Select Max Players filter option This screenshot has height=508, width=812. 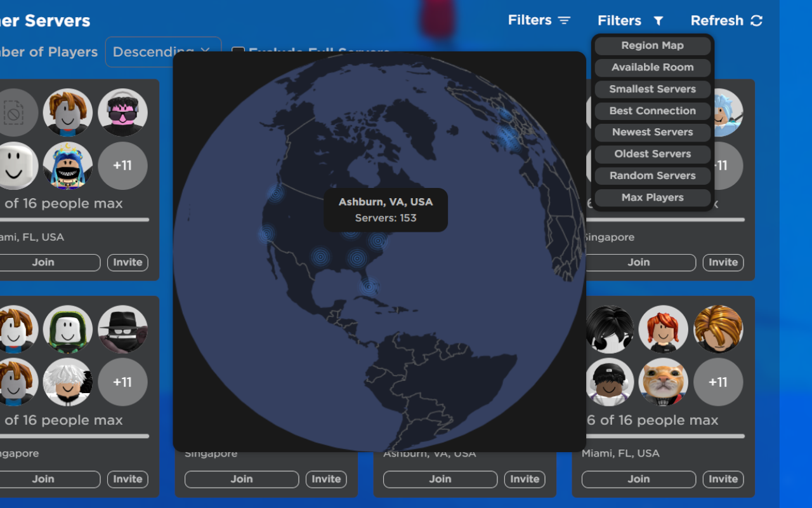point(653,197)
